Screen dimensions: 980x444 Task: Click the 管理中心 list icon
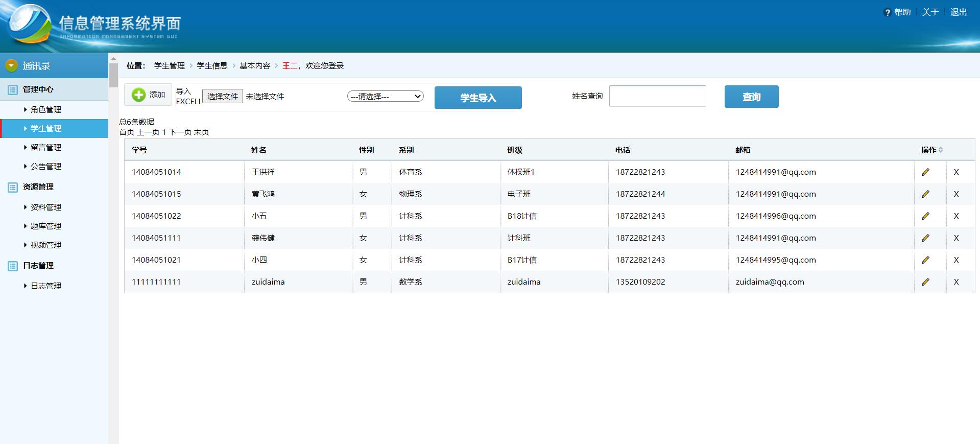pos(13,90)
